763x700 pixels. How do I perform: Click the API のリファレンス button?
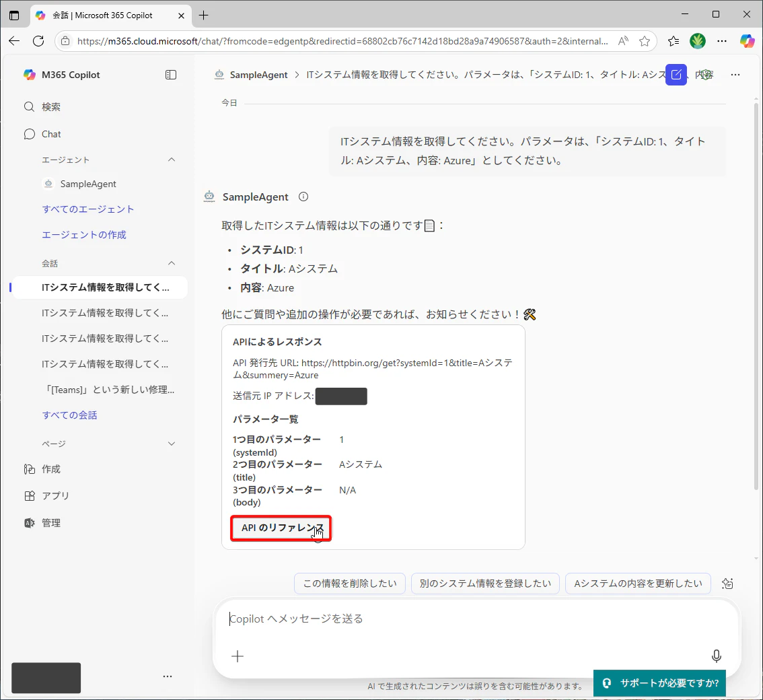(281, 528)
